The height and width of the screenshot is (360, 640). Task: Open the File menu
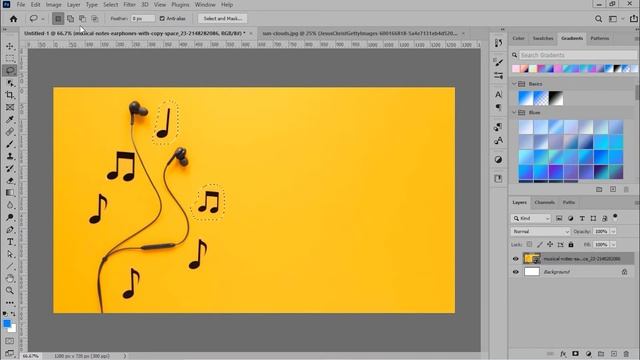click(x=21, y=5)
